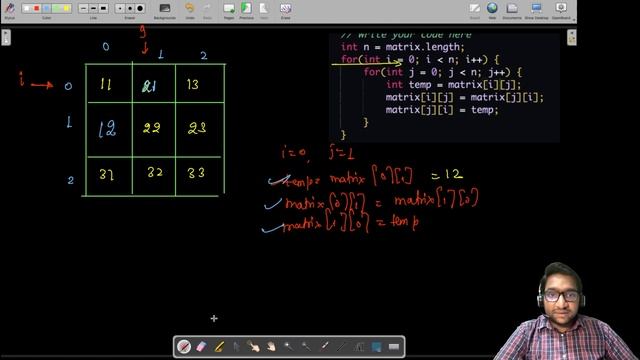
Task: Click the 'matrix[j][i] = temp;' code line
Action: tap(442, 110)
